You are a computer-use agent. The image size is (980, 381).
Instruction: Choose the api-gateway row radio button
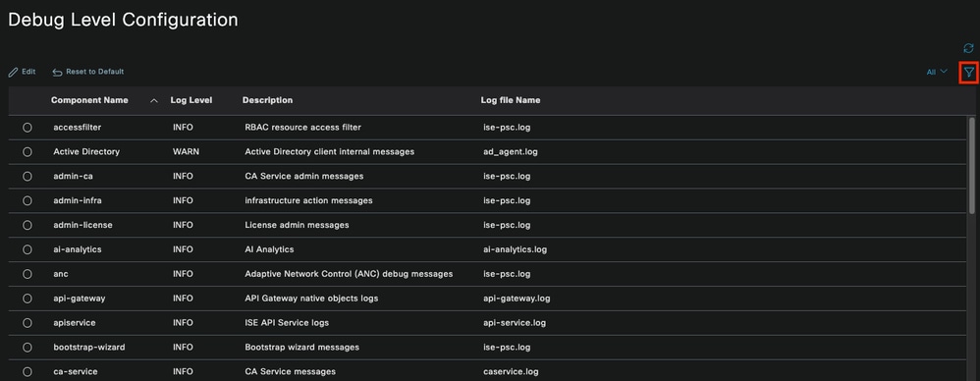click(x=27, y=299)
